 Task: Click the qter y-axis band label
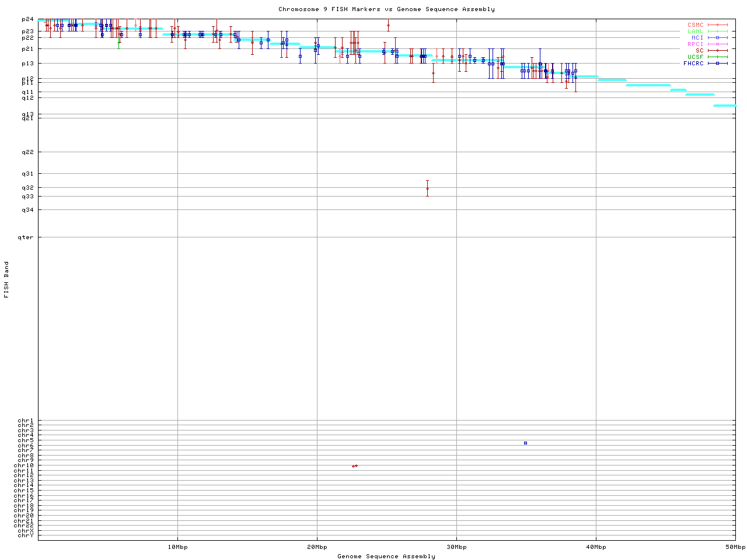tap(26, 237)
